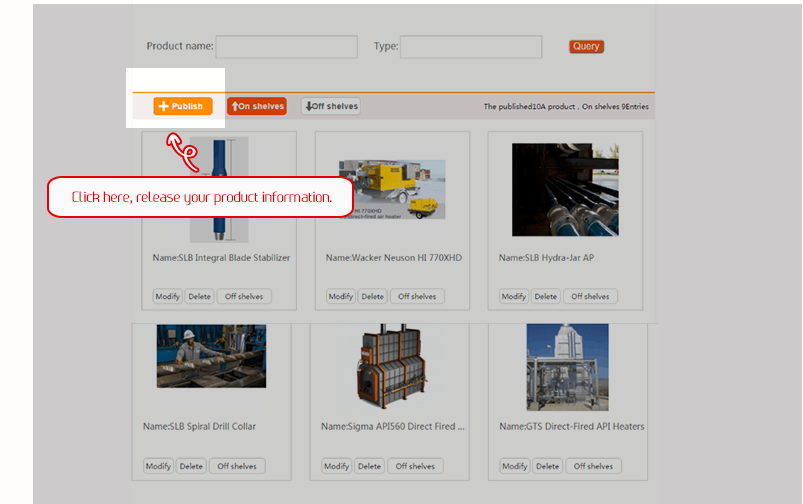
Task: Focus the Type input field
Action: click(470, 46)
